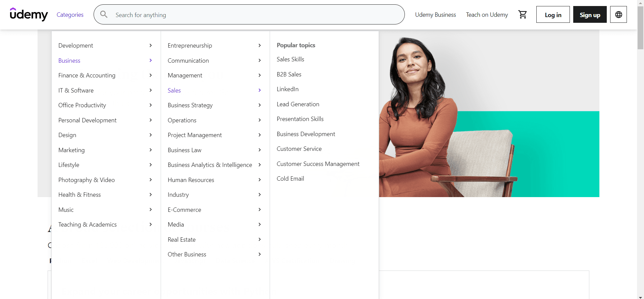Click the chevron beside Marketing
The width and height of the screenshot is (644, 299).
pos(151,150)
